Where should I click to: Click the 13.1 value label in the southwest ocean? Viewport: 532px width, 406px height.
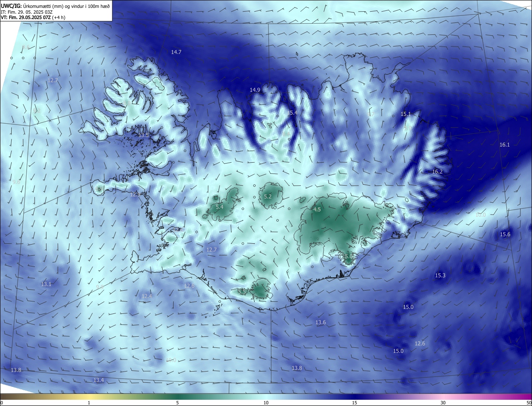pyautogui.click(x=46, y=284)
